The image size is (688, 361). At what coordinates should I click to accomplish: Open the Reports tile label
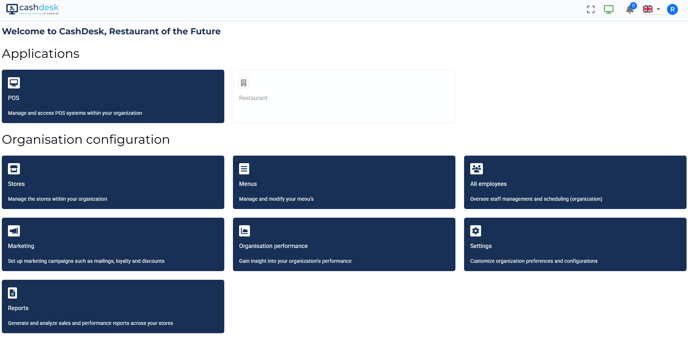[18, 308]
